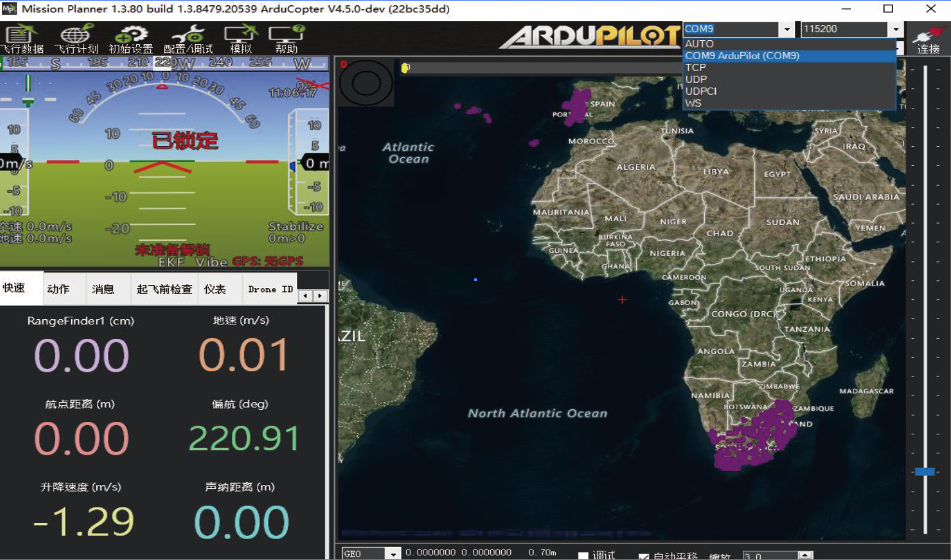Pick WS from the connection list

click(x=790, y=103)
